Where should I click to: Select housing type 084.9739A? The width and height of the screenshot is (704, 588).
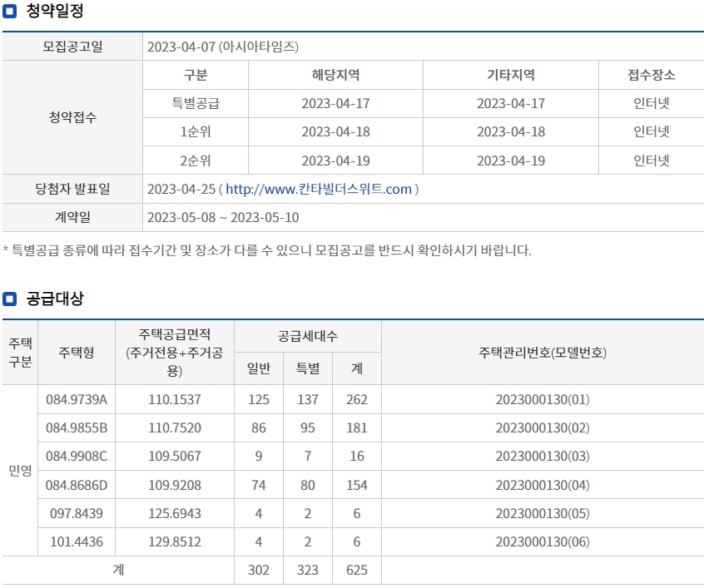77,399
